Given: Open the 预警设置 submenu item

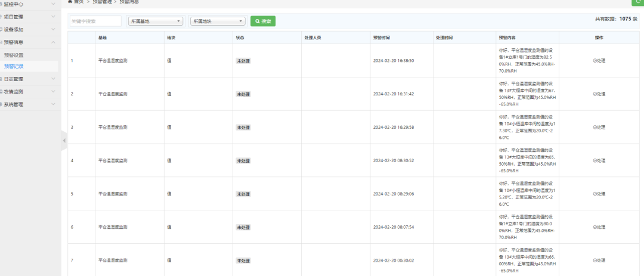Looking at the screenshot, I should tap(14, 55).
